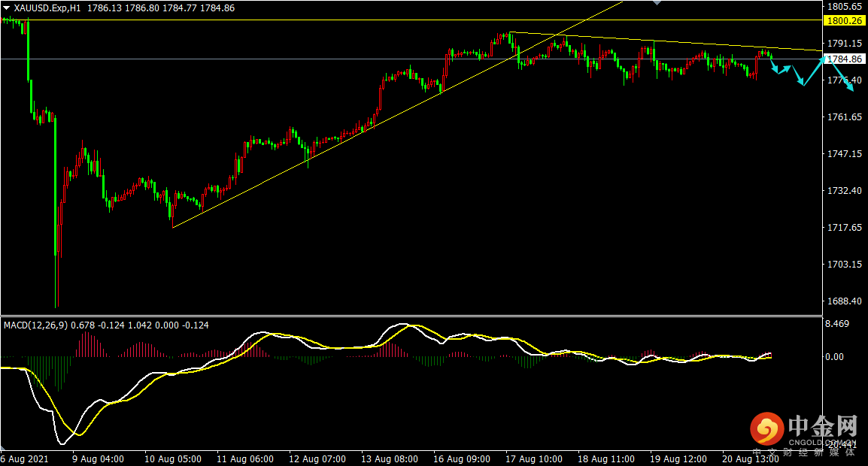Click the 10 Aug 05:00 time label
868x466 pixels.
click(173, 459)
